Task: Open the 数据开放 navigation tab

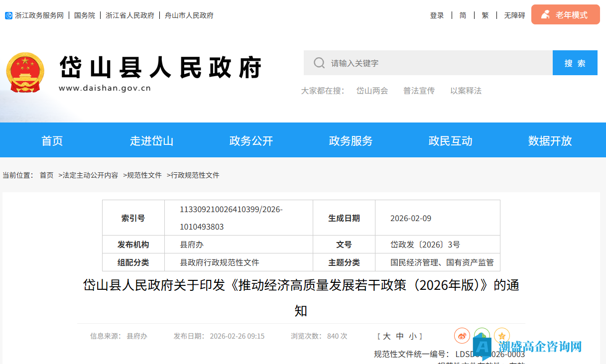Action: tap(550, 141)
